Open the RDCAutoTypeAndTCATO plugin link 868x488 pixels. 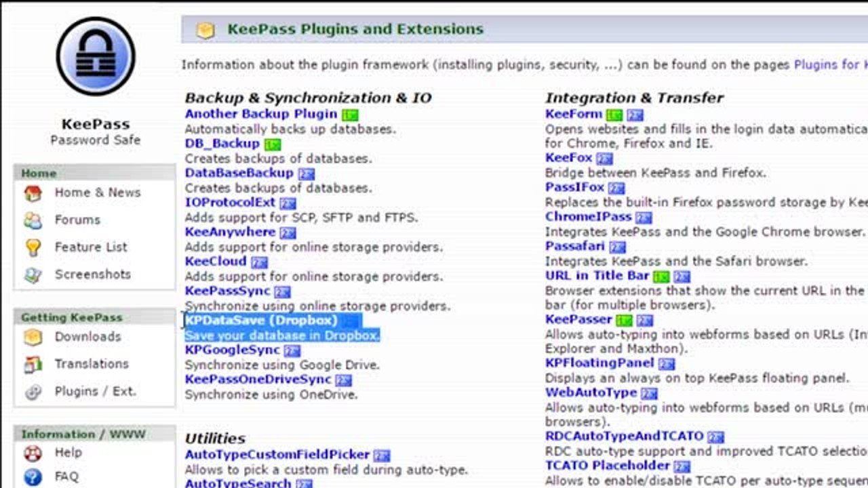coord(625,436)
